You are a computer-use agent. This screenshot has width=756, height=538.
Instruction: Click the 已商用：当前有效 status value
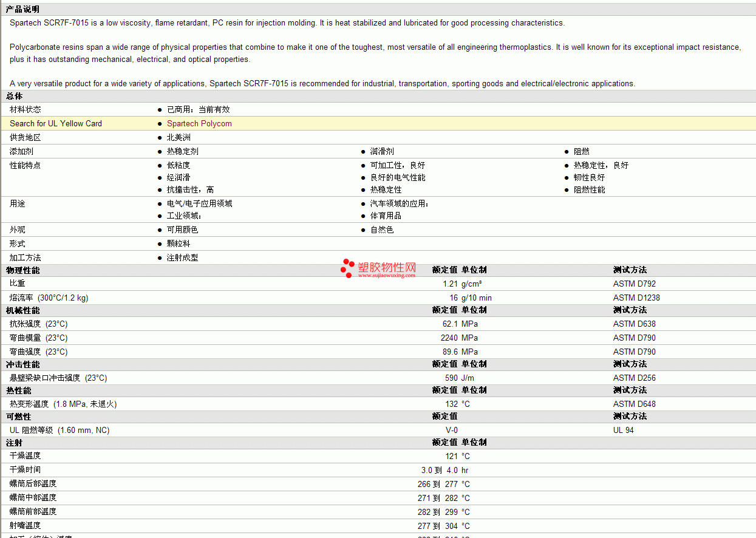coord(199,109)
